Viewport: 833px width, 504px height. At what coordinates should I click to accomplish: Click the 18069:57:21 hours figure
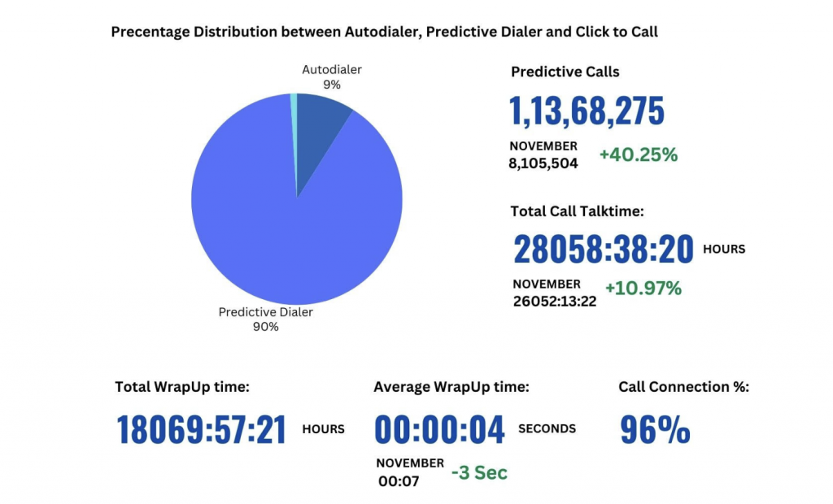pyautogui.click(x=200, y=428)
